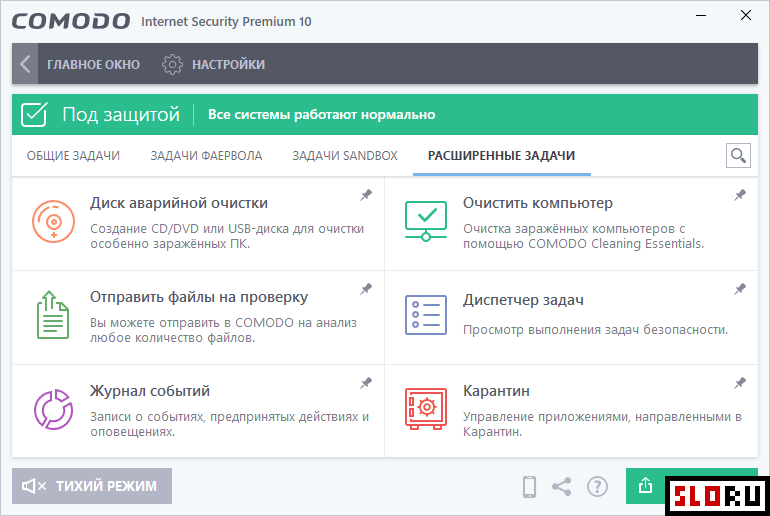Click the submit files green document icon

[x=53, y=315]
